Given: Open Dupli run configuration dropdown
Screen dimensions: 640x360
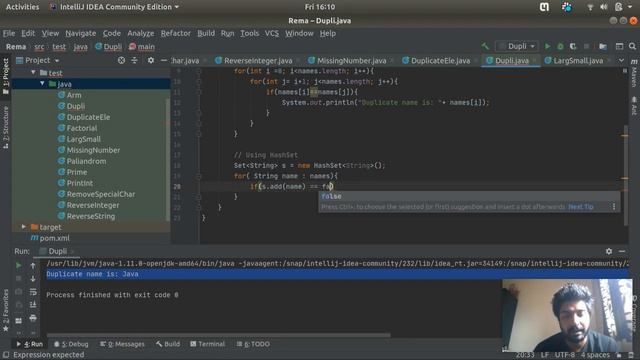Looking at the screenshot, I should coord(517,47).
